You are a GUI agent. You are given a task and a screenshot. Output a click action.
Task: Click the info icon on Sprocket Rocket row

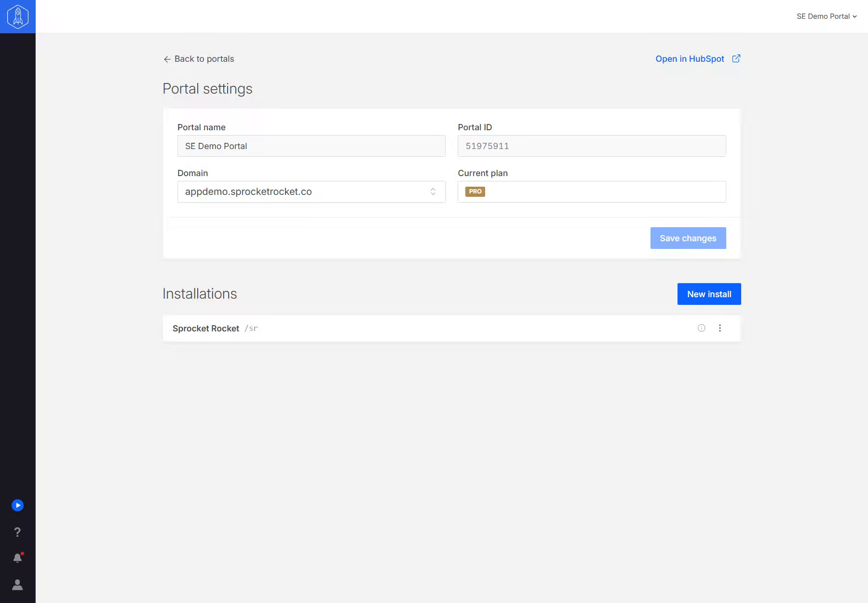point(701,328)
